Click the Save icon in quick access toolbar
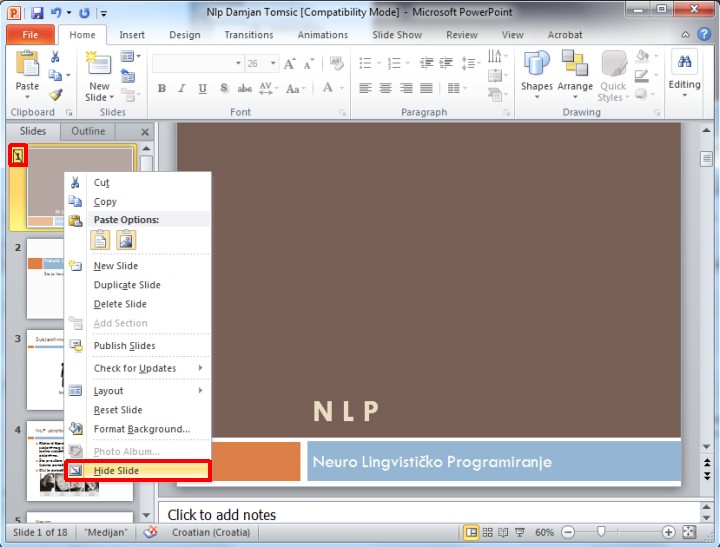The height and width of the screenshot is (547, 720). (37, 13)
